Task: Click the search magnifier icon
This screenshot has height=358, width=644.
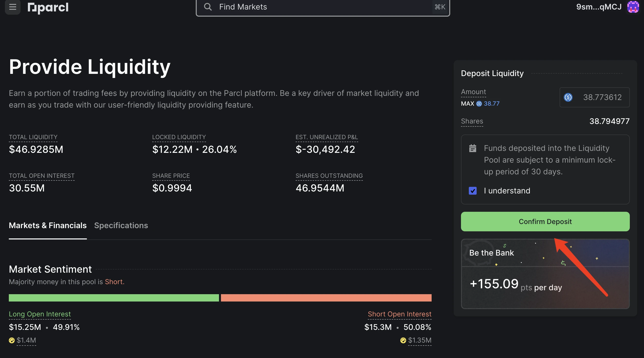Action: pos(208,7)
